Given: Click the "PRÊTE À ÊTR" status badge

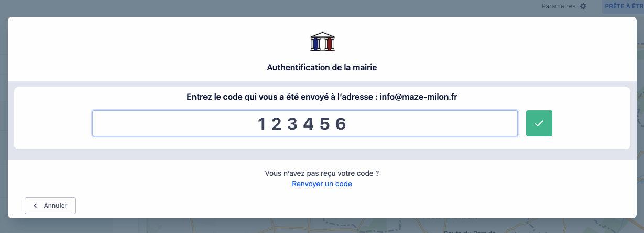Looking at the screenshot, I should pyautogui.click(x=624, y=6).
